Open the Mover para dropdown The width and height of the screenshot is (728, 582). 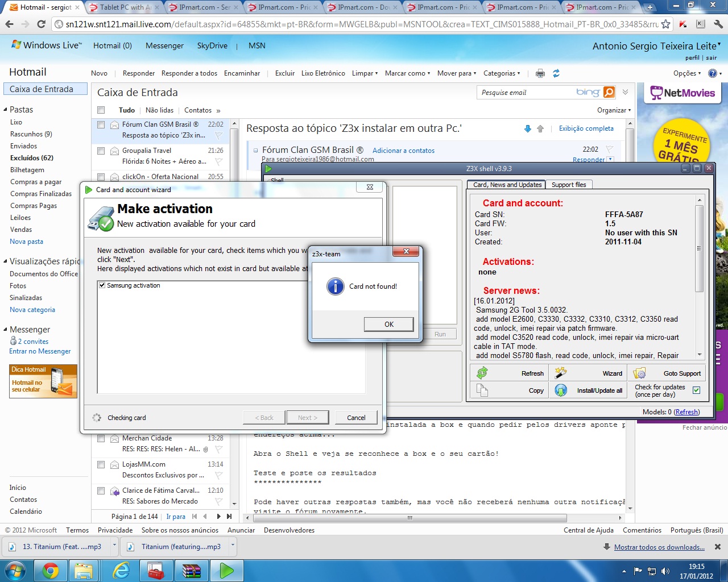457,73
